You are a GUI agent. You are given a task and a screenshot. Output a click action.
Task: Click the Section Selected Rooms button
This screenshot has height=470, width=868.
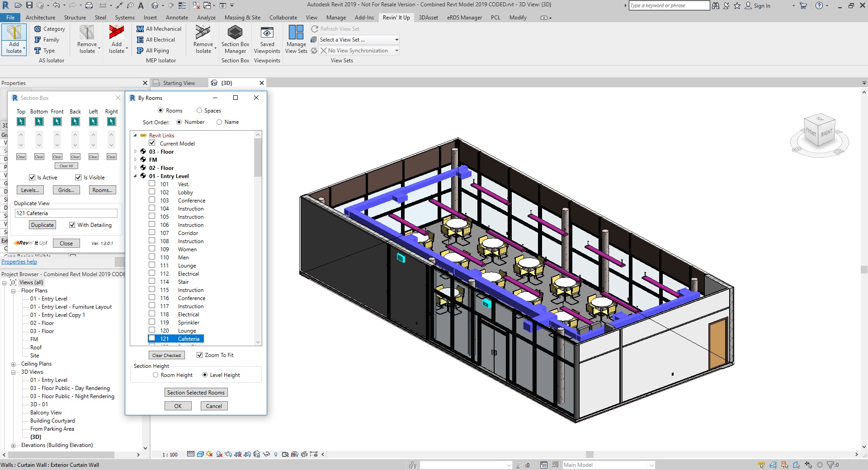click(196, 393)
